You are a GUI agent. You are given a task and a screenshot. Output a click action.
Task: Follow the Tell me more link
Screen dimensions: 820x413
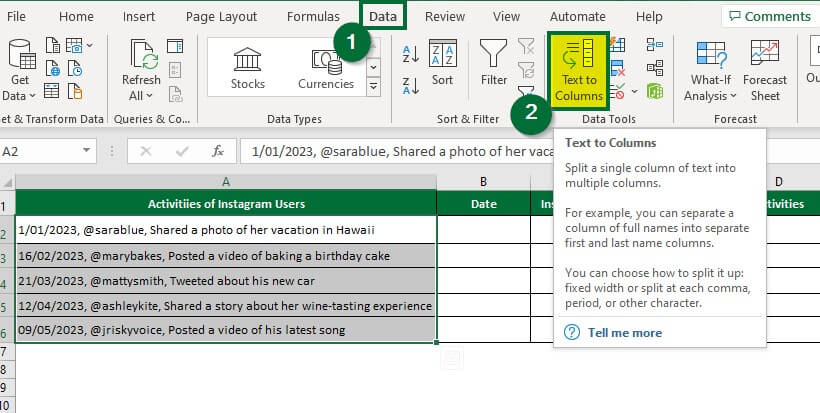(624, 333)
